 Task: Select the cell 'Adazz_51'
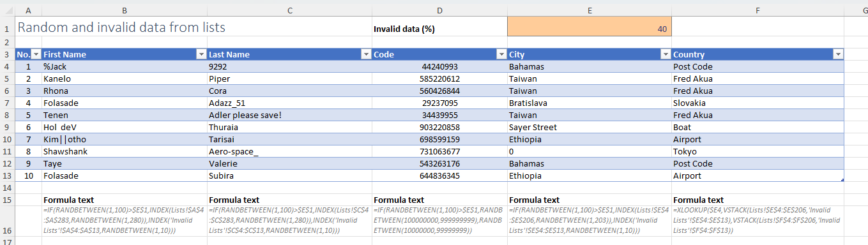(x=289, y=103)
